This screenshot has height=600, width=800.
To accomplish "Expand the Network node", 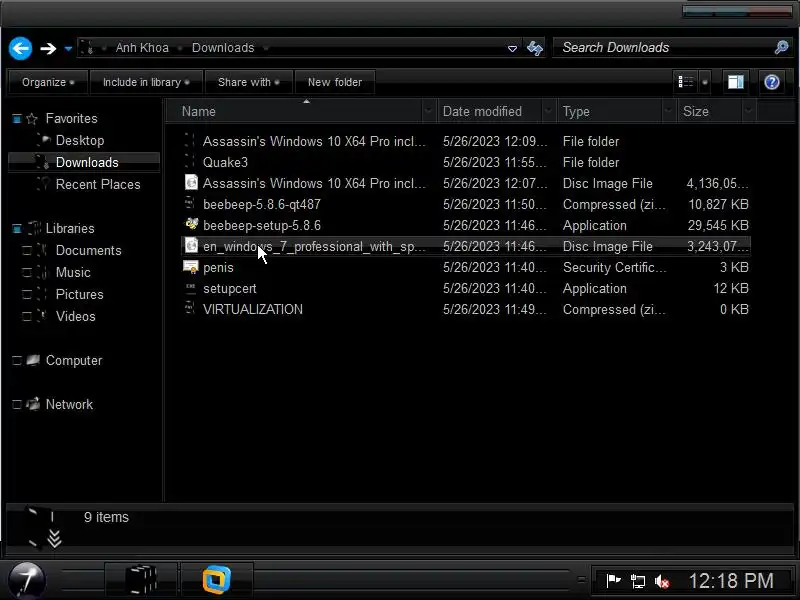I will point(17,405).
